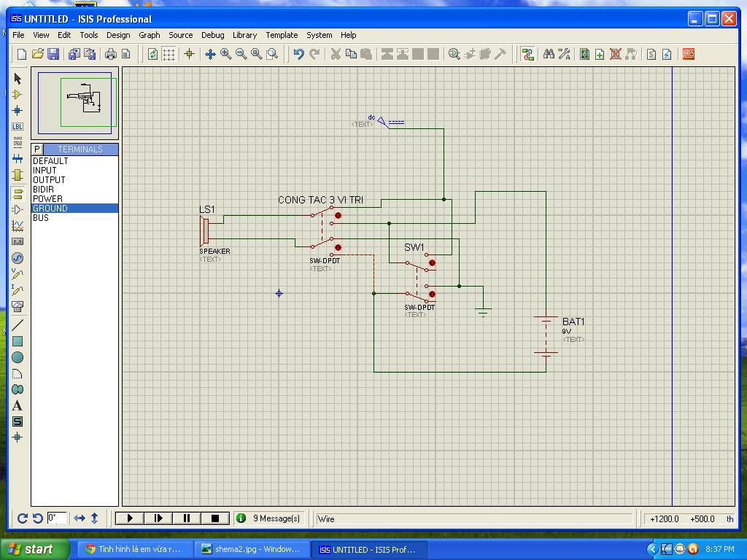Select BUS terminal from the list
Viewport: 747px width, 560px height.
(41, 217)
